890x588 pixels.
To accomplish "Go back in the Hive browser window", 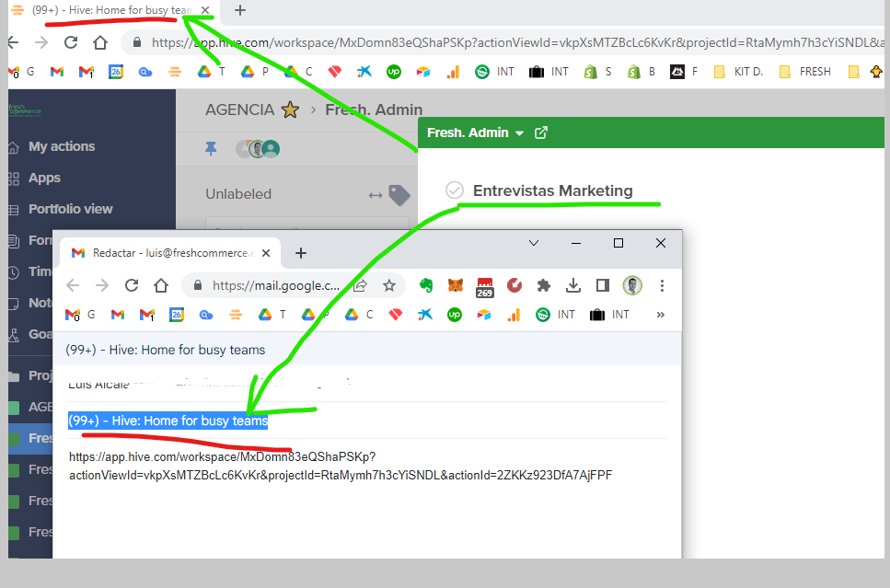I will (14, 42).
